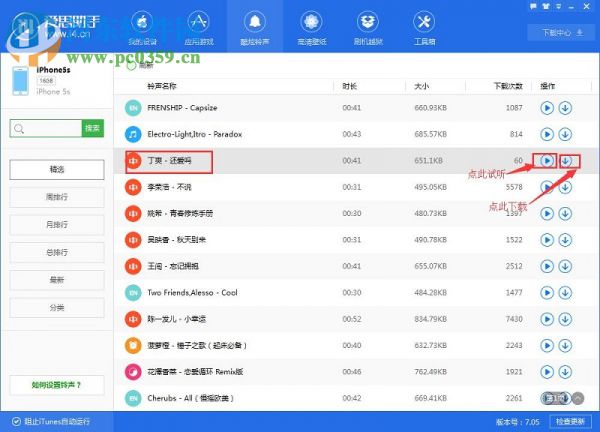Sort by the 铃声名称 column header
The image size is (600, 432).
(162, 86)
